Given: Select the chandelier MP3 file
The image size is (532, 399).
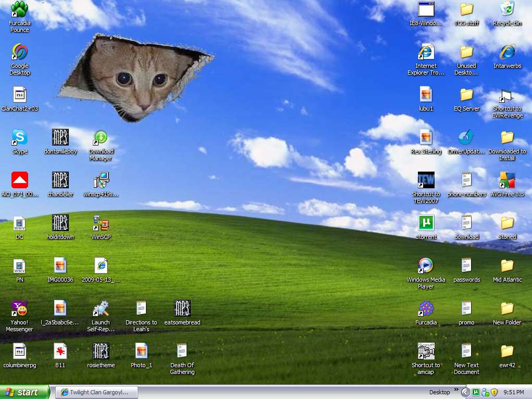Looking at the screenshot, I should pyautogui.click(x=60, y=180).
